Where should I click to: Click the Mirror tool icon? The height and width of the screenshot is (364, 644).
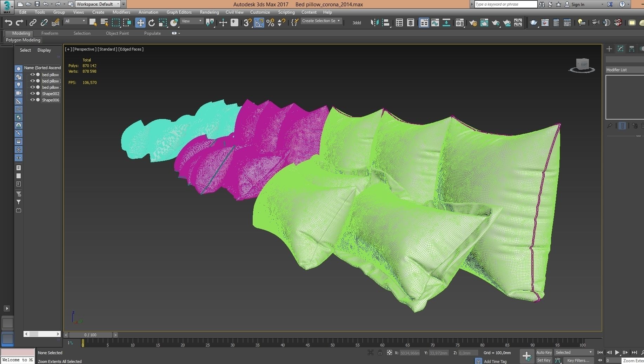[375, 23]
